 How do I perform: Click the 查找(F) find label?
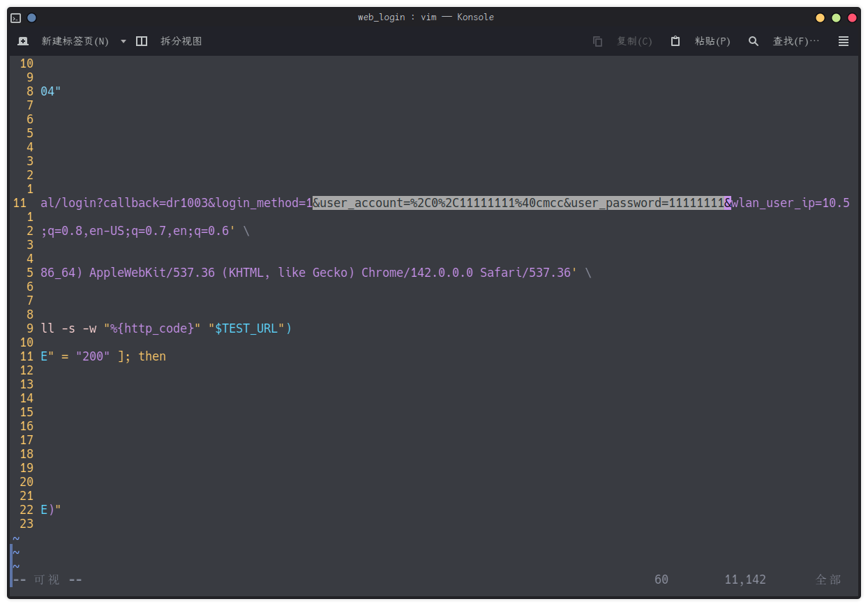tap(795, 41)
